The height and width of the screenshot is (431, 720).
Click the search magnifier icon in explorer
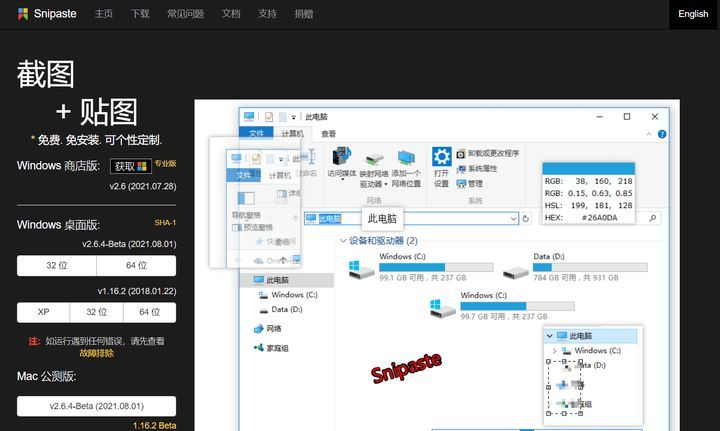pos(652,218)
